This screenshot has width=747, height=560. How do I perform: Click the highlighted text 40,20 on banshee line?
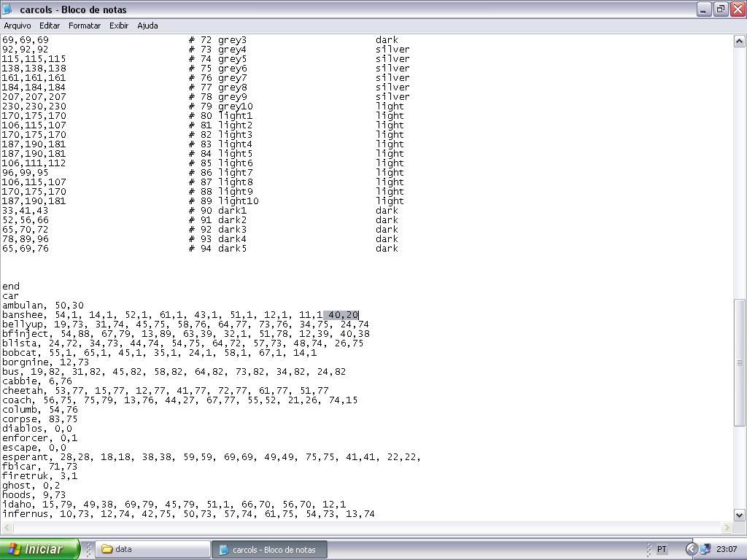coord(341,315)
